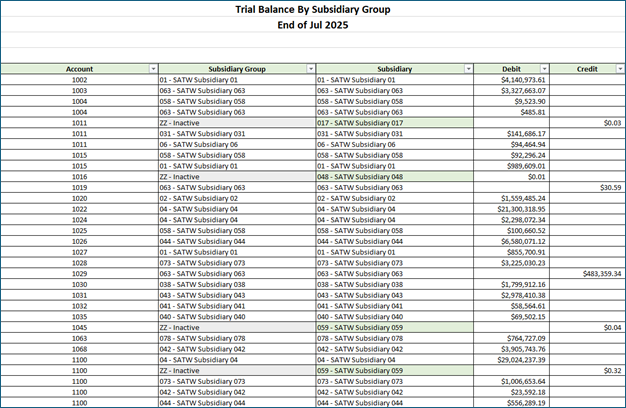The image size is (626, 408).
Task: Select ZZ - Inactive cell for account 1045
Action: pos(237,328)
